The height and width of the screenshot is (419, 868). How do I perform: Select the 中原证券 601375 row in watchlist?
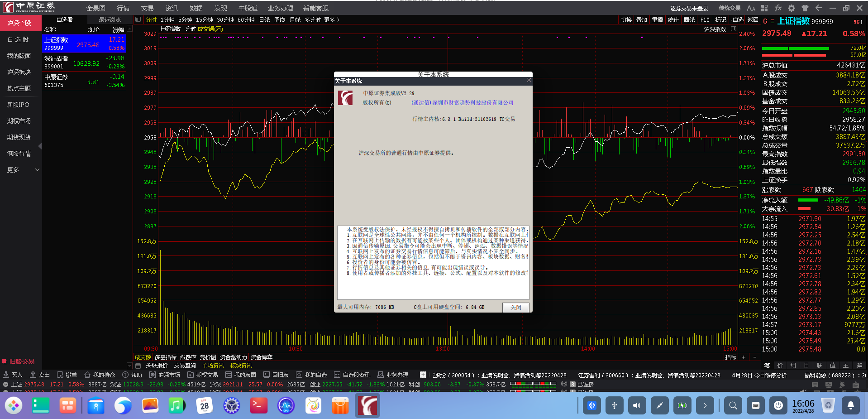point(84,81)
